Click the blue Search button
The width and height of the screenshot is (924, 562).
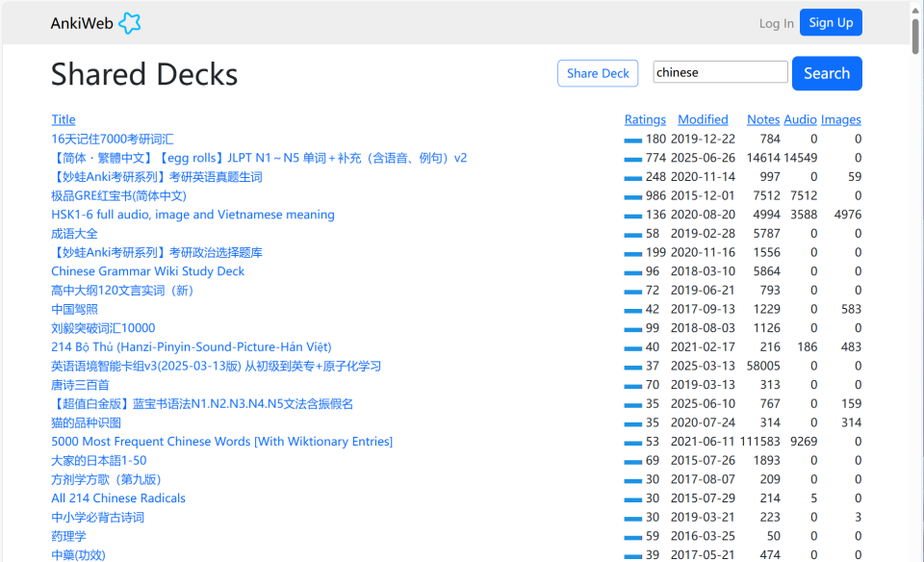(827, 73)
